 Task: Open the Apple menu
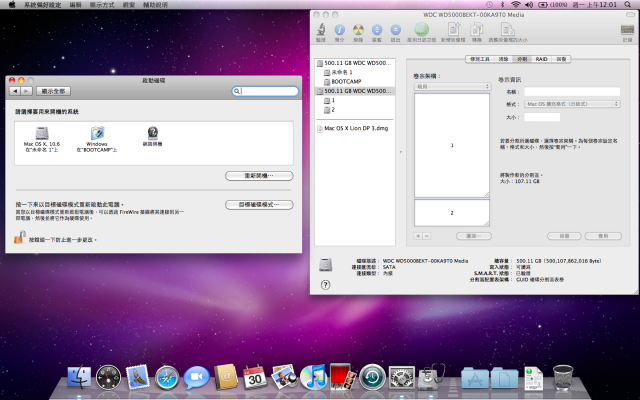[x=11, y=4]
